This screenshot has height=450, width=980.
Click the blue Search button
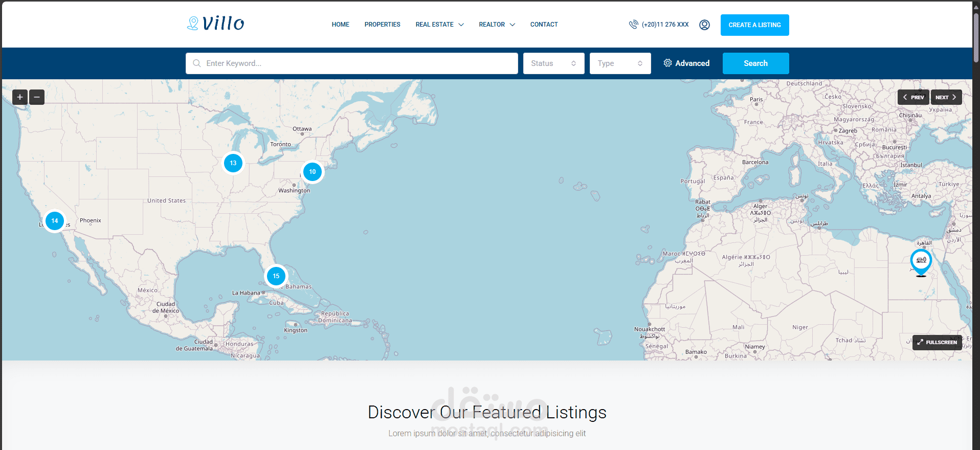(755, 63)
